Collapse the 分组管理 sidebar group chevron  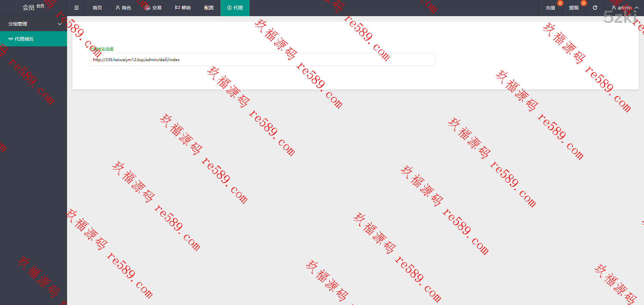coord(60,24)
